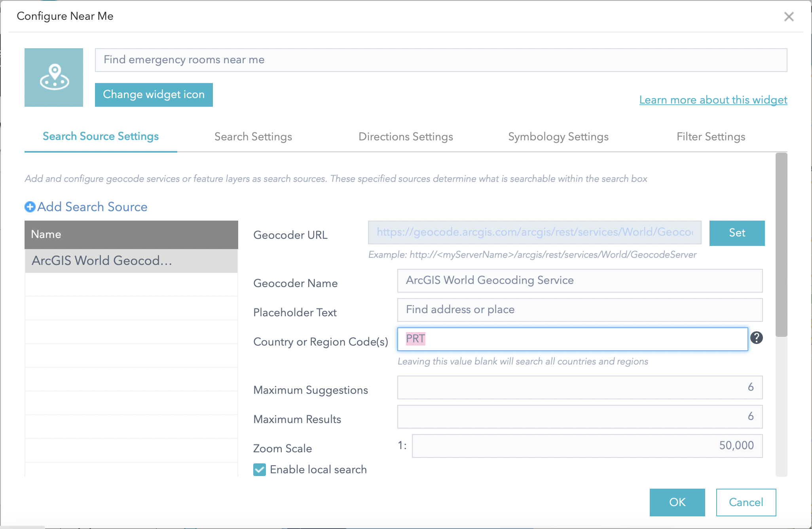The height and width of the screenshot is (529, 812).
Task: Click the Near Me widget icon thumbnail
Action: [54, 77]
